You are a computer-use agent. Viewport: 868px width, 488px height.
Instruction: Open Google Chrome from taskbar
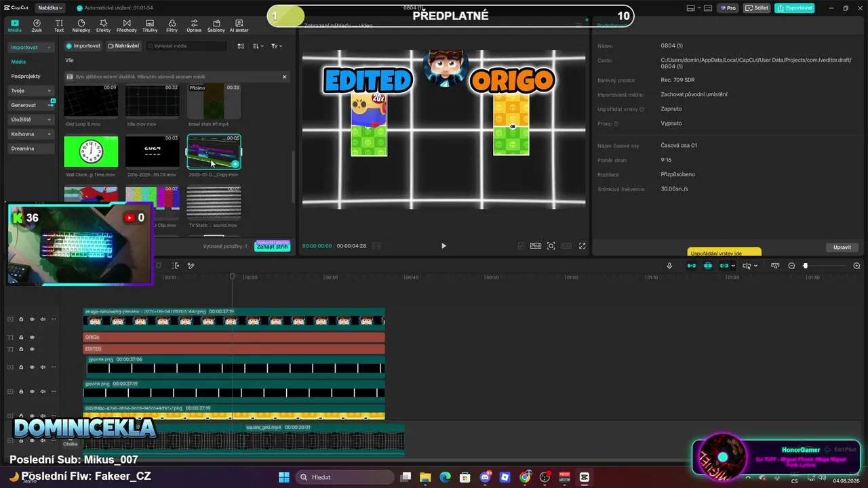pyautogui.click(x=525, y=477)
